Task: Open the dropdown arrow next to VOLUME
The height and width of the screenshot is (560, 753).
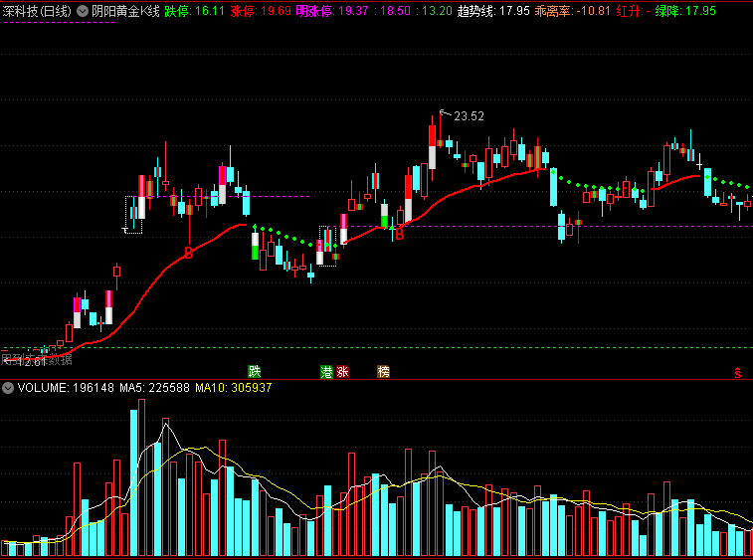Action: (x=8, y=388)
